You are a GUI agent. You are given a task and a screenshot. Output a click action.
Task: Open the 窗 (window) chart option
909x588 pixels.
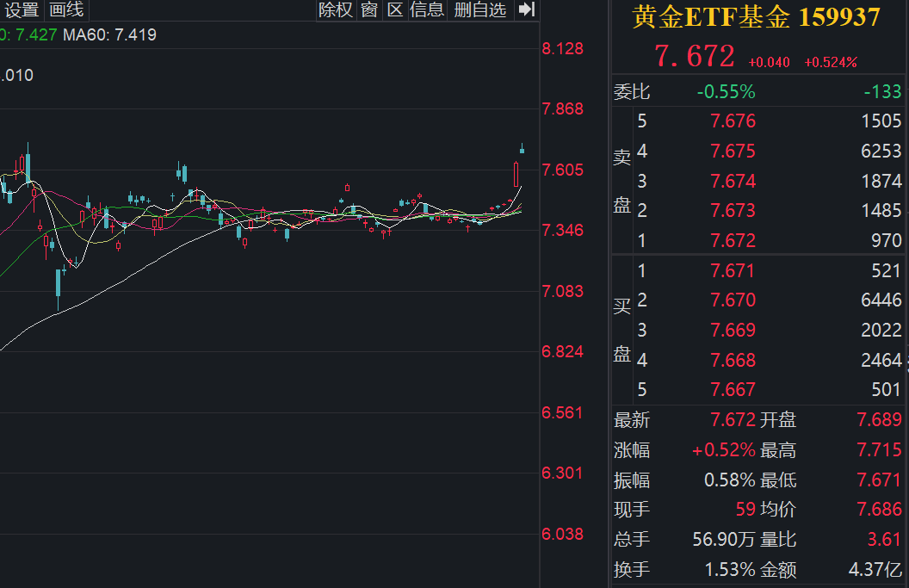(x=369, y=9)
